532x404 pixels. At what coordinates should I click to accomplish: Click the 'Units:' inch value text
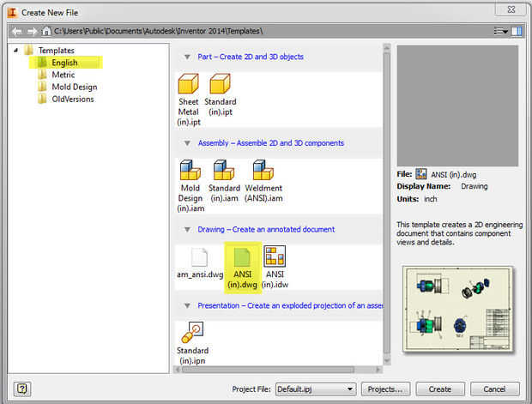[x=430, y=199]
